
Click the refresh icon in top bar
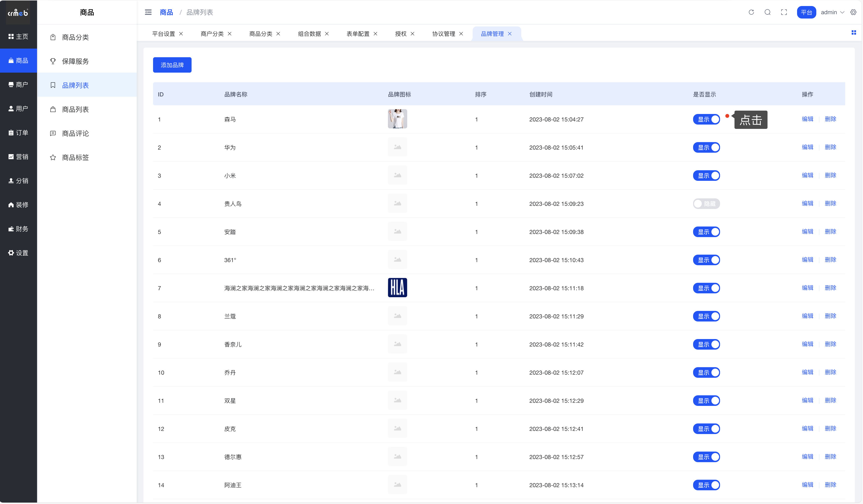pos(751,12)
